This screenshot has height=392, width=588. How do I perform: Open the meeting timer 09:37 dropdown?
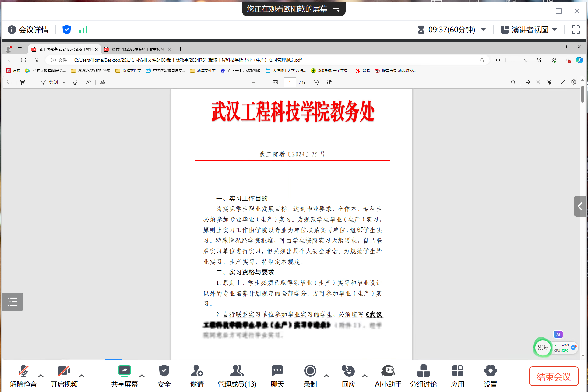click(x=483, y=30)
